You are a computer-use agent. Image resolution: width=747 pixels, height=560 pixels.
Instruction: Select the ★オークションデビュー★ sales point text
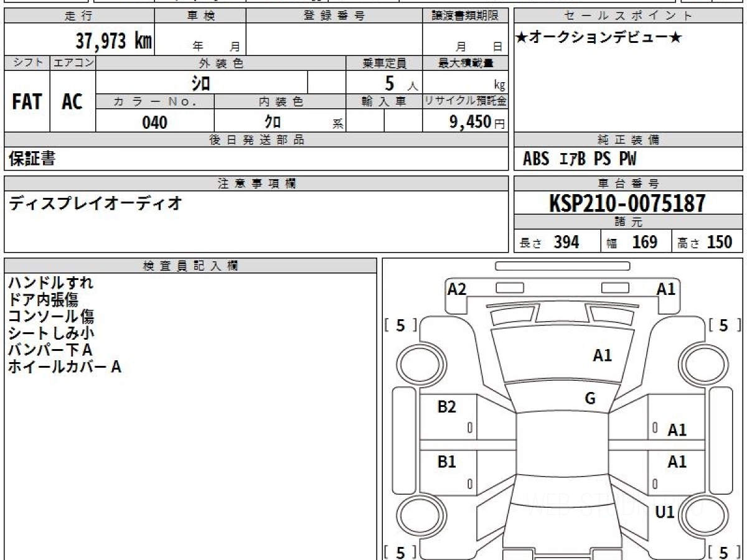pyautogui.click(x=599, y=38)
